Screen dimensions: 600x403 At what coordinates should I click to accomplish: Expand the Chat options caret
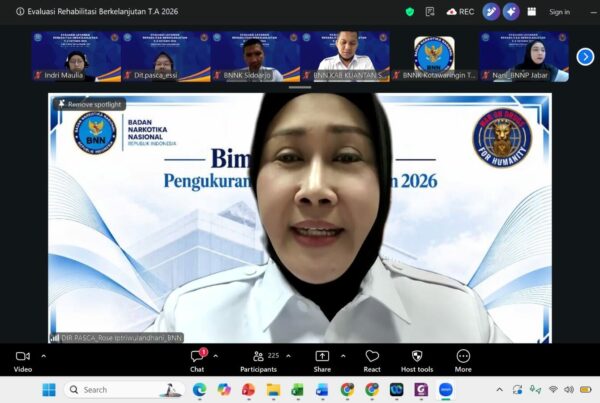point(216,356)
